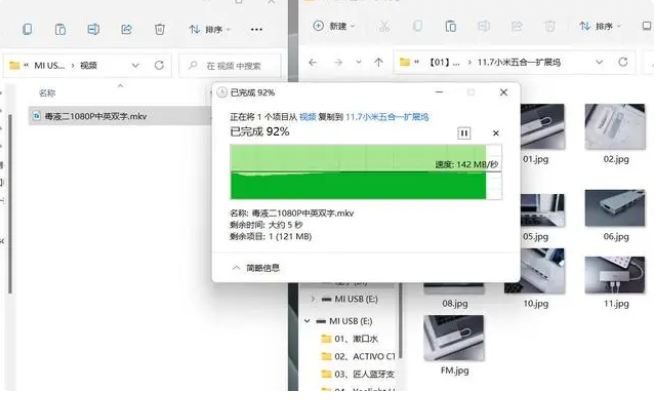This screenshot has width=668, height=417.
Task: Click the 11.7小米五合一扩展坞 destination link
Action: [x=387, y=117]
